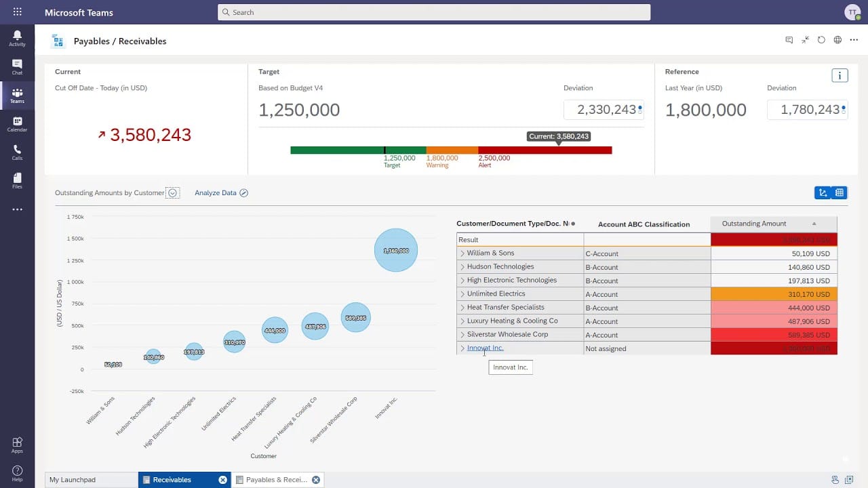Open the Apps store icon
The width and height of the screenshot is (868, 488).
pyautogui.click(x=17, y=445)
